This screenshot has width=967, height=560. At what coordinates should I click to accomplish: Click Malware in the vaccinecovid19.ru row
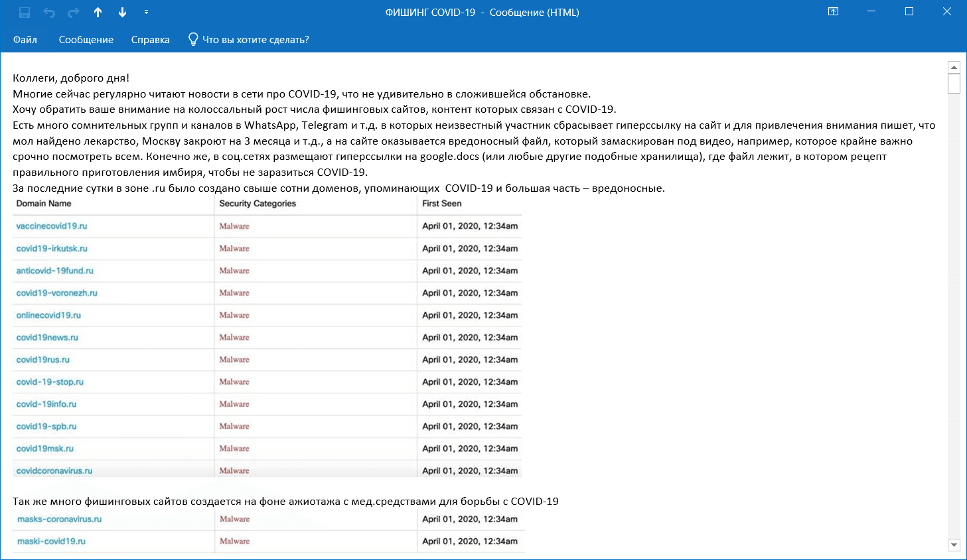[234, 226]
